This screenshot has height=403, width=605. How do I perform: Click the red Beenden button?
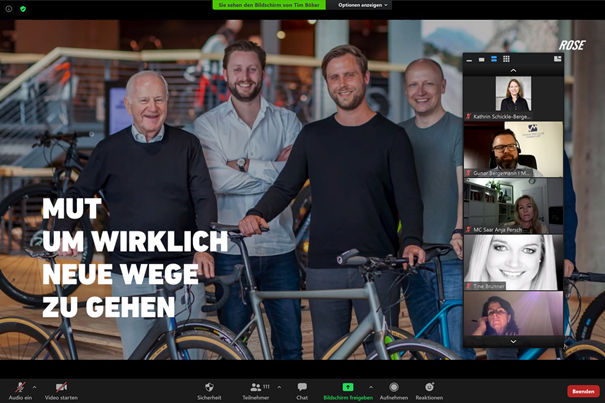pyautogui.click(x=583, y=391)
